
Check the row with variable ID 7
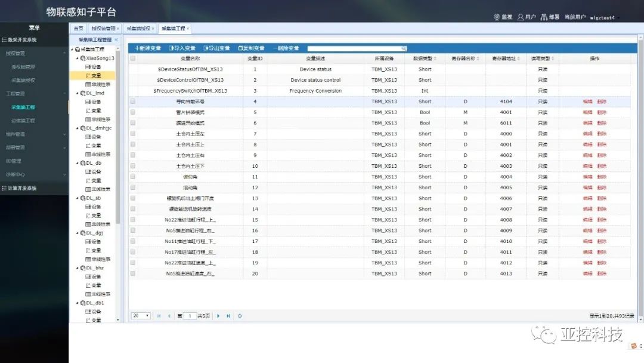[x=132, y=134]
